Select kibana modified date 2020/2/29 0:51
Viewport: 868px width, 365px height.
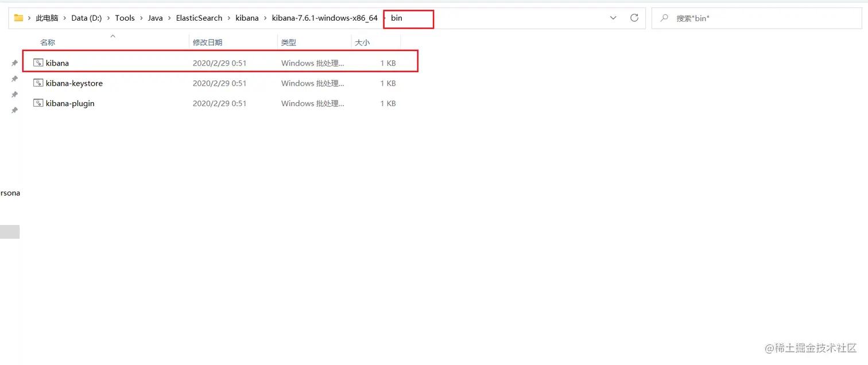[219, 63]
